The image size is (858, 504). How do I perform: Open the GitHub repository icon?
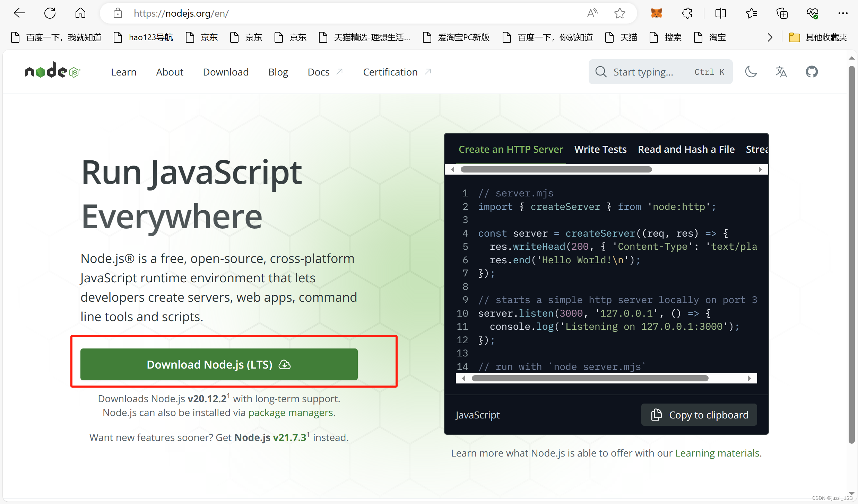(x=812, y=72)
